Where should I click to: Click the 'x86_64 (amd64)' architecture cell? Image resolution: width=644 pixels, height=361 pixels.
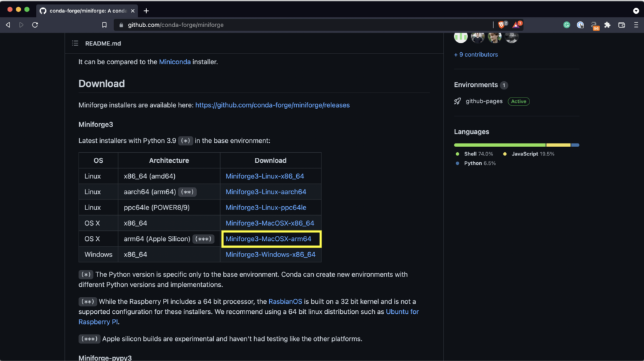(169, 176)
